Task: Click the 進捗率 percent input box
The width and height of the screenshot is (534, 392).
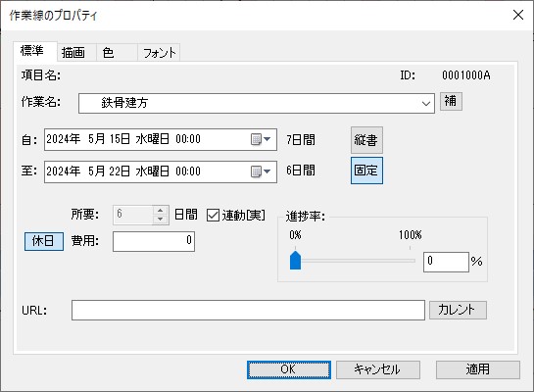Action: pos(446,262)
